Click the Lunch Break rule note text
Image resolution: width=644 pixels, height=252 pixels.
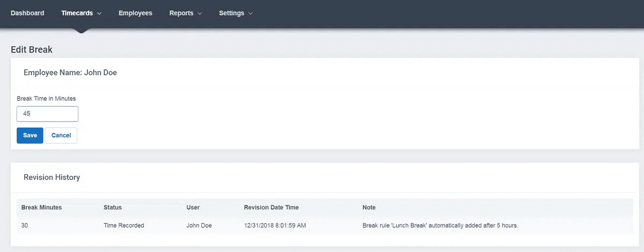tap(440, 226)
